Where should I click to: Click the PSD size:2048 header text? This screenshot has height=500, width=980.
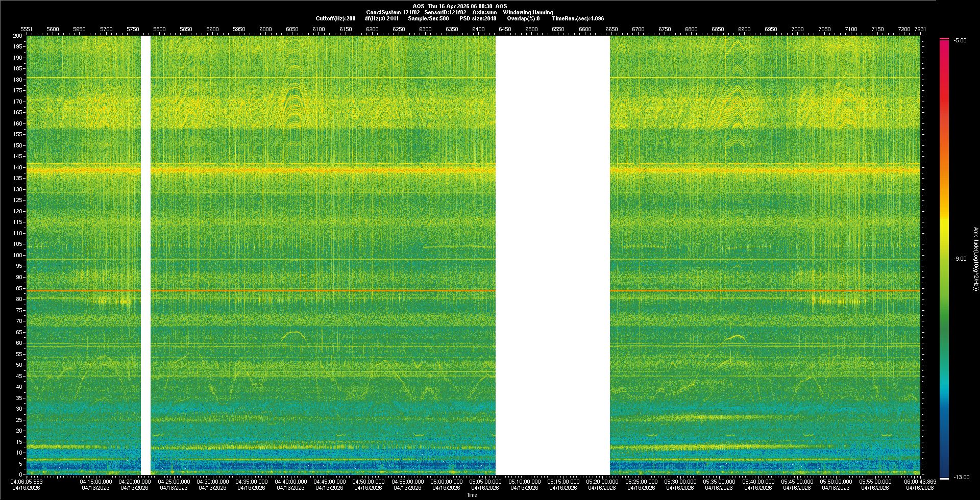pyautogui.click(x=478, y=18)
